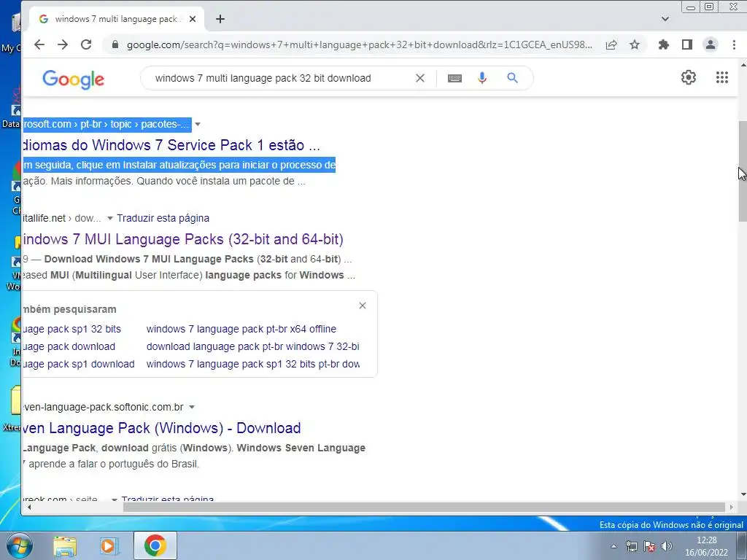The width and height of the screenshot is (747, 560).
Task: Open the Extensions puzzle icon
Action: (x=664, y=44)
